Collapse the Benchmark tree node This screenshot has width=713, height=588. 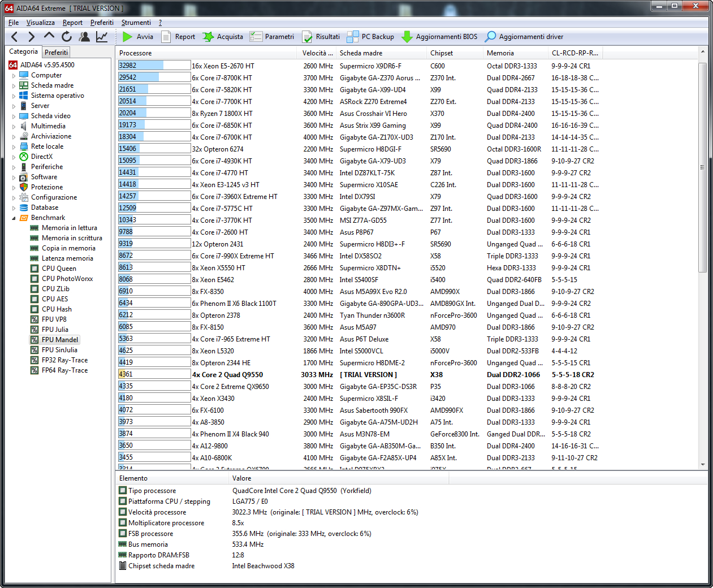pos(14,218)
